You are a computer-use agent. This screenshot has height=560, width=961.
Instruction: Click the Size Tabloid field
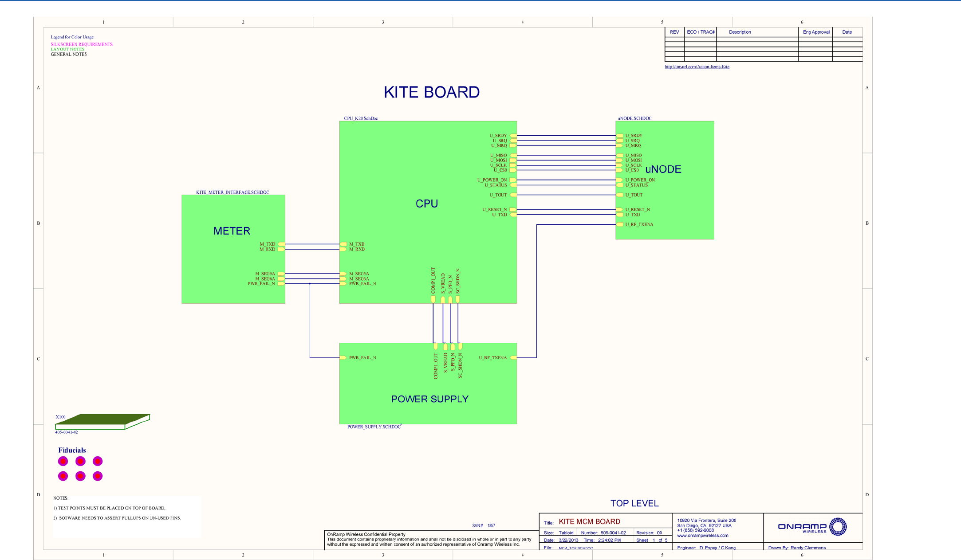point(559,533)
